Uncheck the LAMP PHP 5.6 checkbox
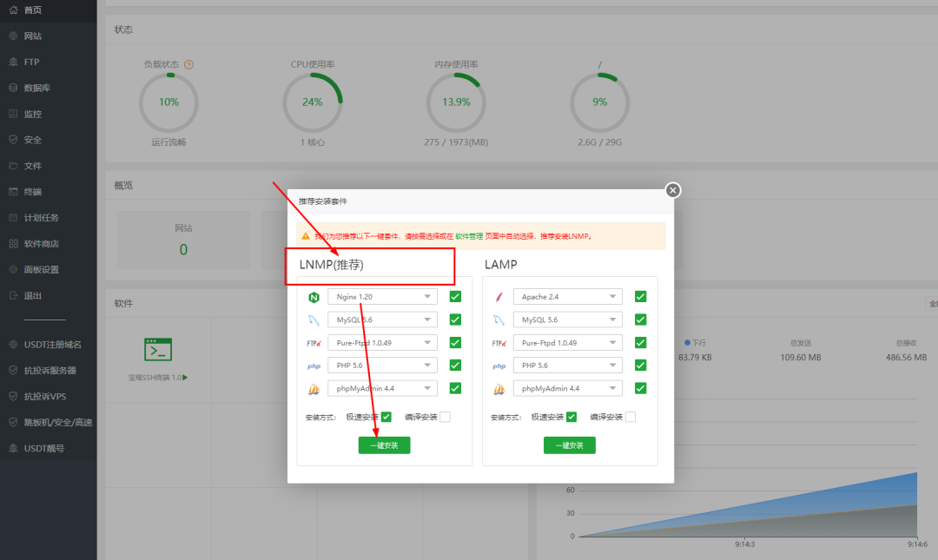The width and height of the screenshot is (938, 560). click(641, 365)
